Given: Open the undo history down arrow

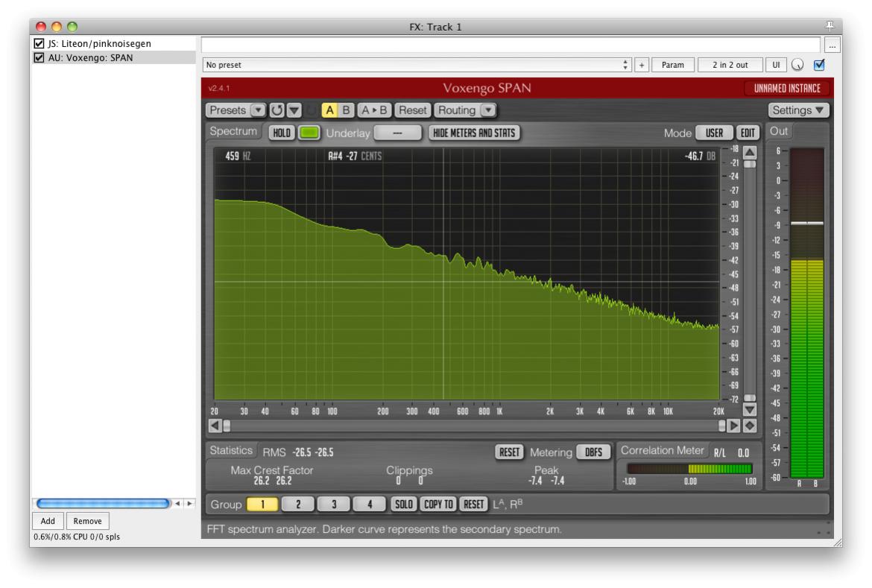Looking at the screenshot, I should pos(294,110).
